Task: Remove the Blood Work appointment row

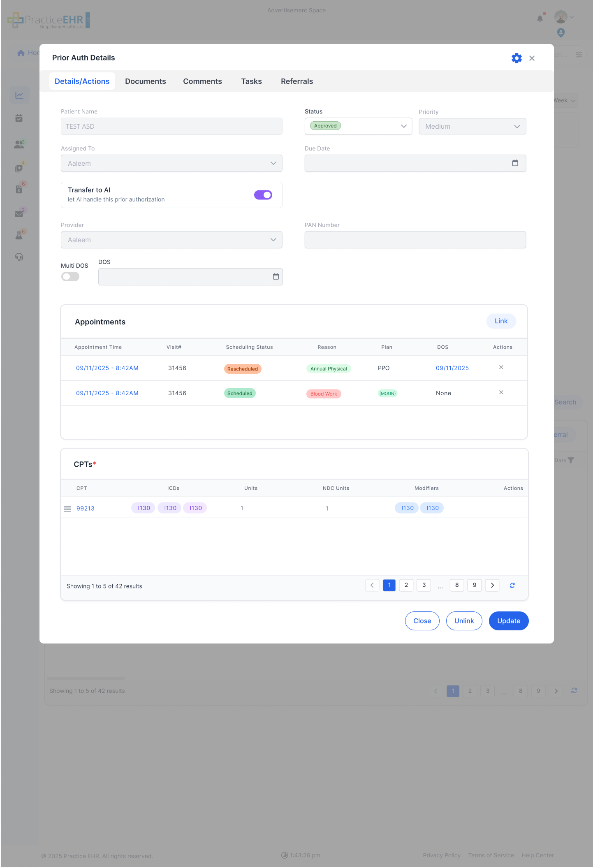Action: tap(501, 393)
